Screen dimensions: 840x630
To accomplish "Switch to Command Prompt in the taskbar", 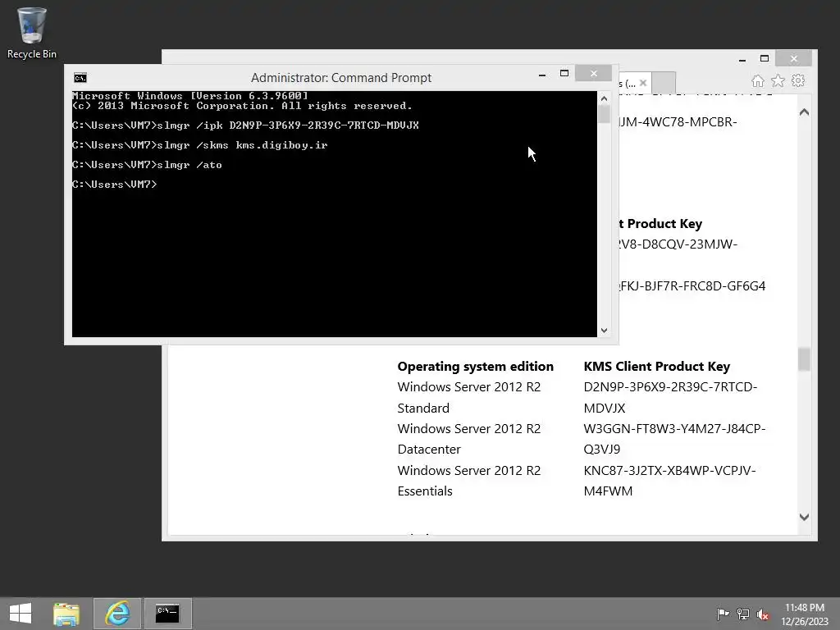I will click(167, 614).
